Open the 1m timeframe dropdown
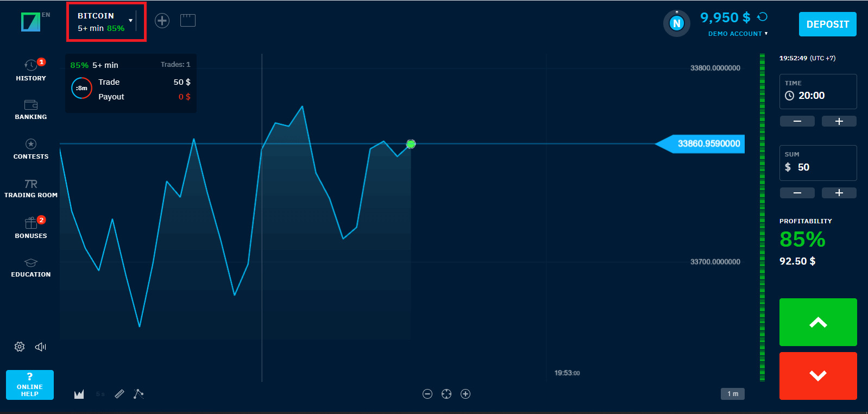868x414 pixels. (x=732, y=393)
